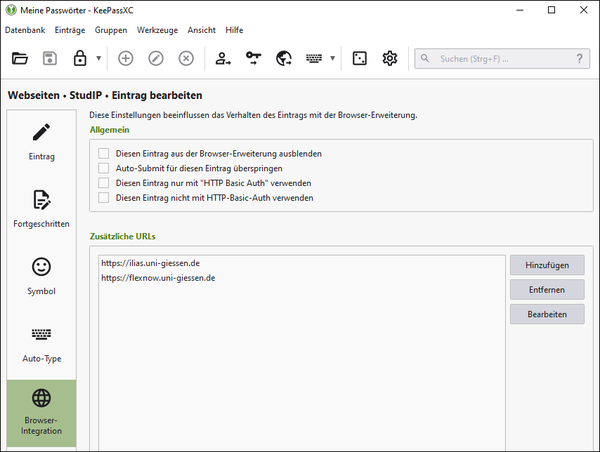Focus the Suchen search field
600x452 pixels.
(502, 59)
